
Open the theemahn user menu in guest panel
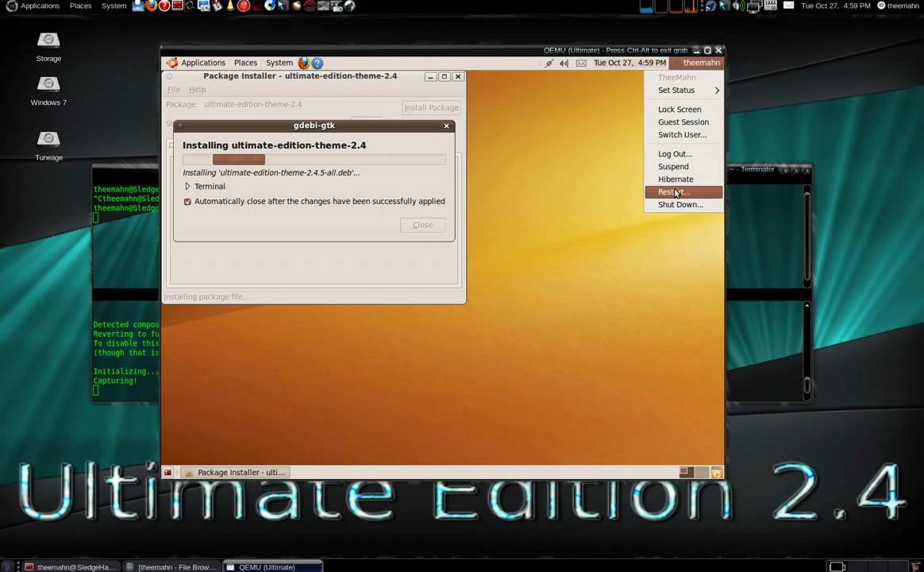(696, 63)
